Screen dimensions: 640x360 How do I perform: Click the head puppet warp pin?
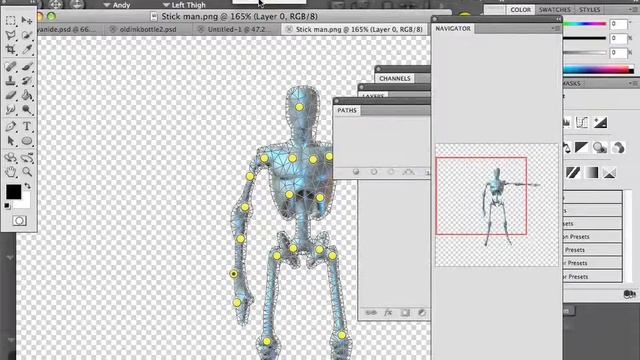(299, 107)
